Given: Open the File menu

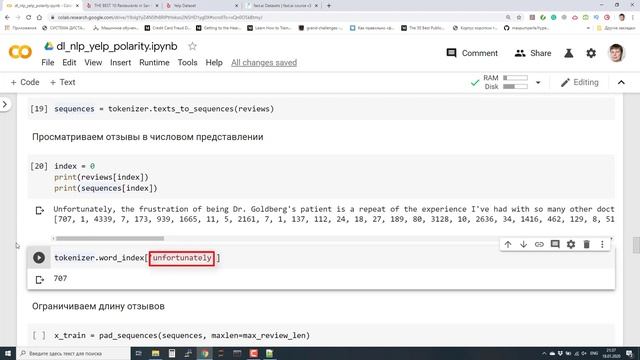Looking at the screenshot, I should click(48, 62).
